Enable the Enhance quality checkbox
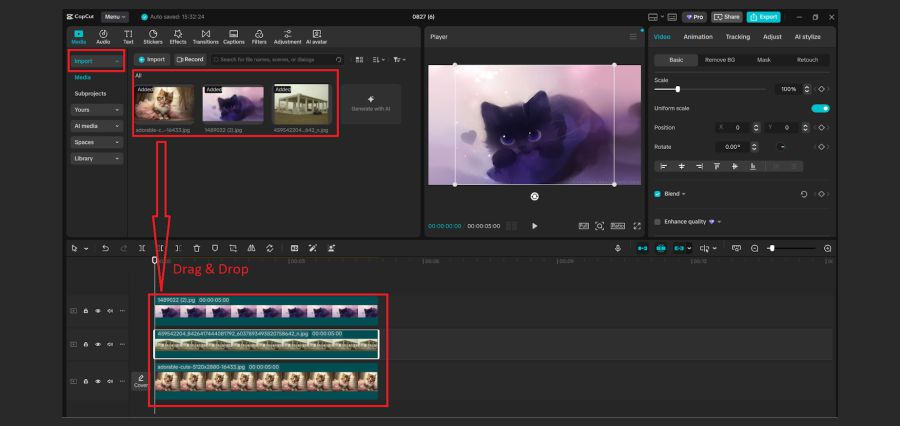The width and height of the screenshot is (900, 426). [x=657, y=221]
